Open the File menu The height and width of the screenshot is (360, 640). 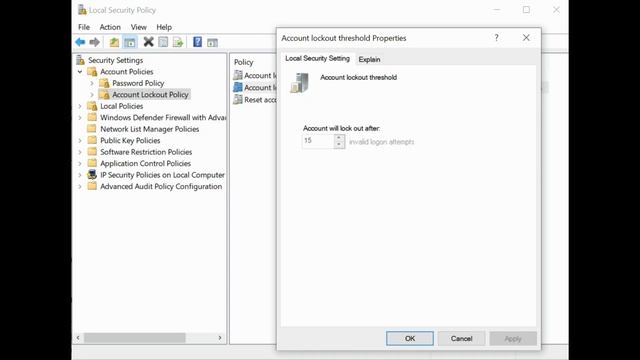[84, 27]
